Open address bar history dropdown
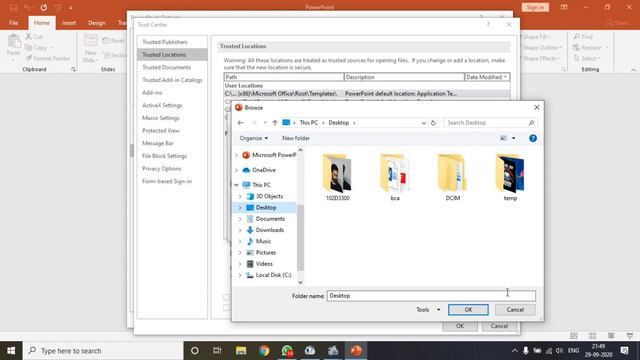This screenshot has height=360, width=640. pos(424,123)
